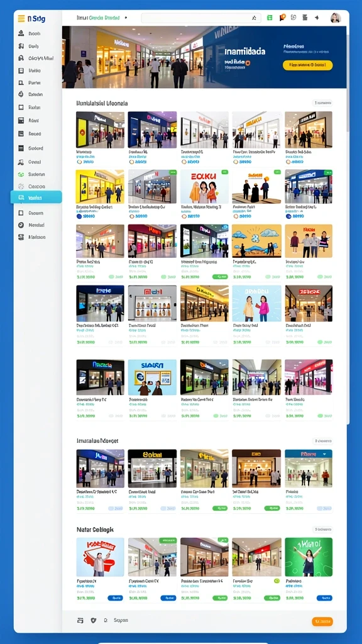Open the SIAUN cartoon thumbnail with two figures
Viewport: 362px width, 644px height.
[152, 377]
